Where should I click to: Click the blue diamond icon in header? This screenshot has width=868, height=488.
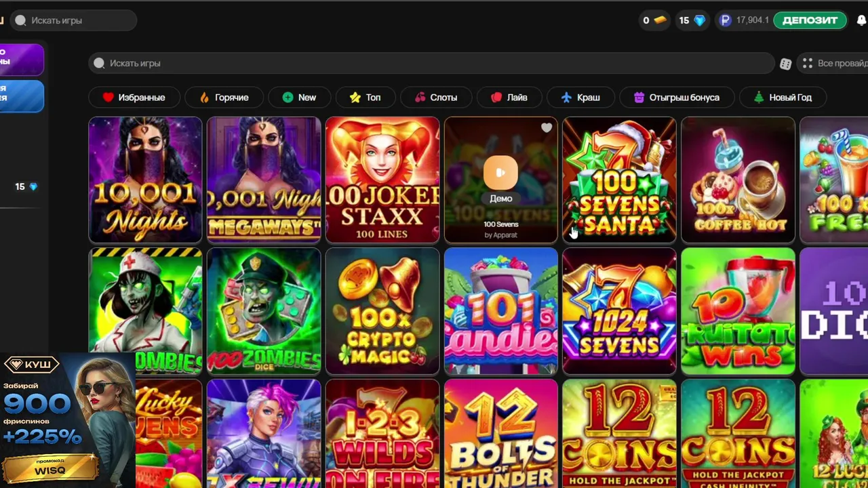click(x=700, y=20)
